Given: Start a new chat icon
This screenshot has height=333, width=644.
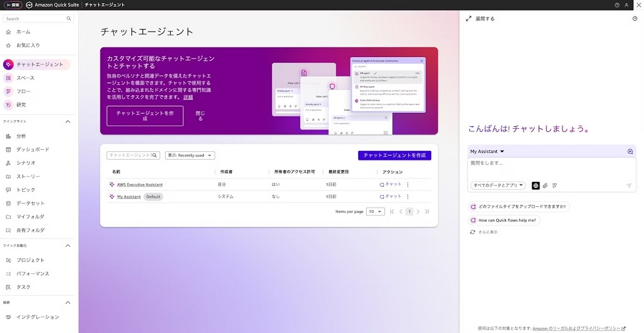Looking at the screenshot, I should tap(630, 152).
